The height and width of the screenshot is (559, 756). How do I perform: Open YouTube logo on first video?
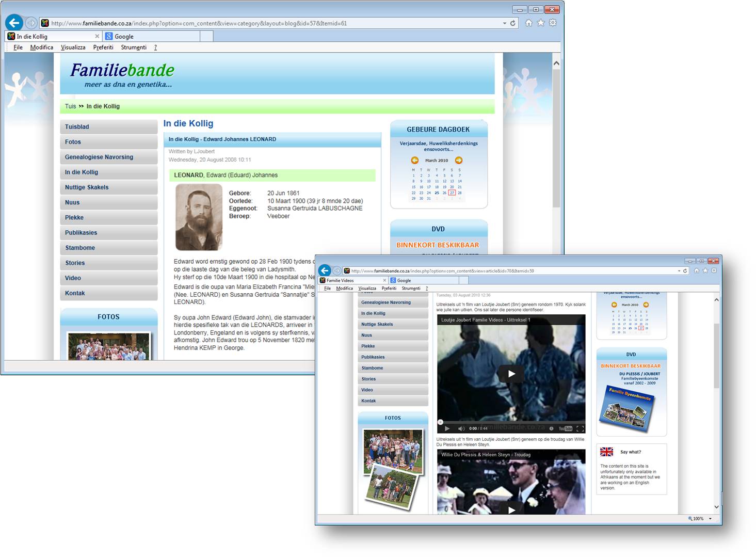(566, 428)
